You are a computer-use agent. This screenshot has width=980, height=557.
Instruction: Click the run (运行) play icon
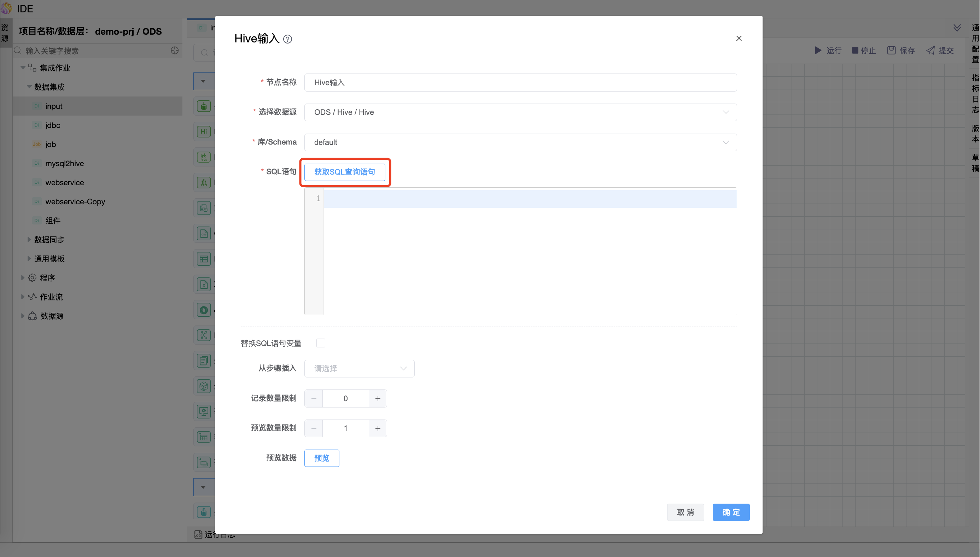tap(818, 51)
